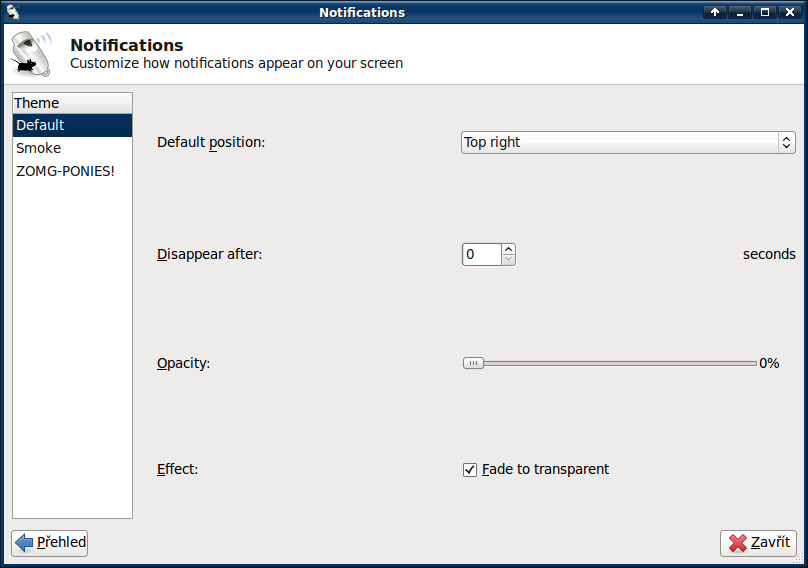Image resolution: width=808 pixels, height=568 pixels.
Task: Maximize the Notifications window
Action: click(x=765, y=12)
